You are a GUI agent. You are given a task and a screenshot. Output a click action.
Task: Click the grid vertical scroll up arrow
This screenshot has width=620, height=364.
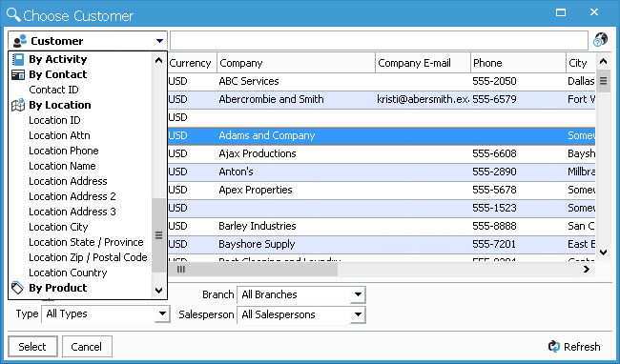coord(603,61)
